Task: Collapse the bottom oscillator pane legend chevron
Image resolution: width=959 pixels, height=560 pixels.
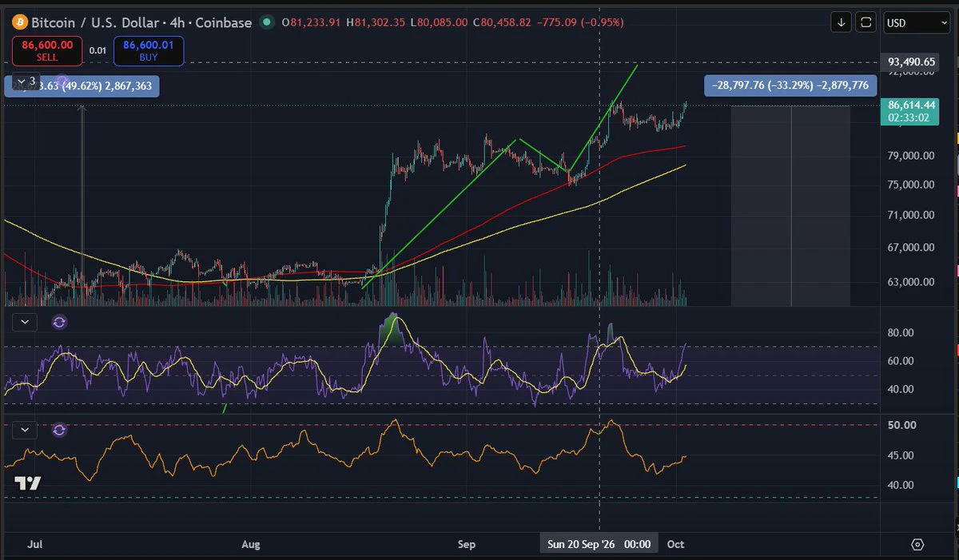Action: click(25, 430)
